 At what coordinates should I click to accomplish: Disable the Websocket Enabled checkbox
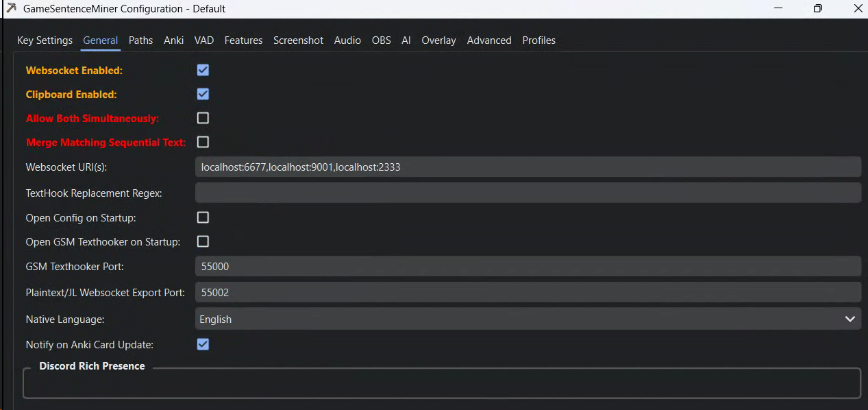(x=203, y=70)
